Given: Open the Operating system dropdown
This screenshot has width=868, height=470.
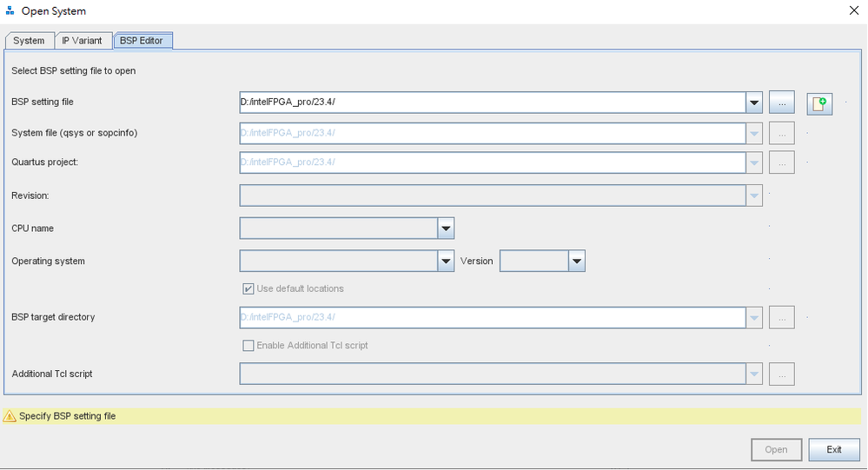Looking at the screenshot, I should [446, 261].
